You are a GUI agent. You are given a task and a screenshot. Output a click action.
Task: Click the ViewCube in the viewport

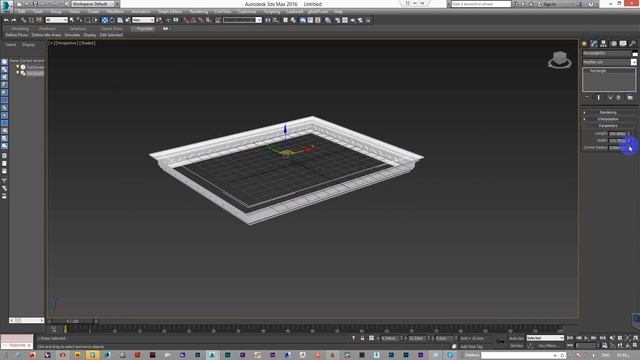pyautogui.click(x=560, y=60)
